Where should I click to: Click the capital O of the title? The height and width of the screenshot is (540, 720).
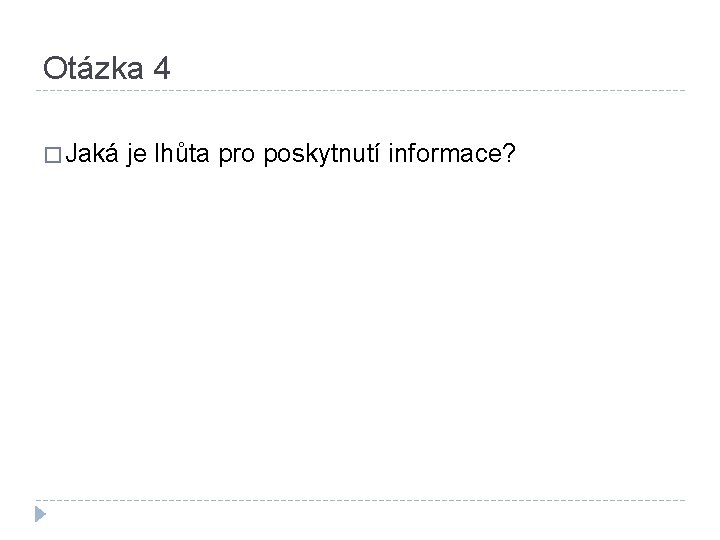pyautogui.click(x=54, y=68)
